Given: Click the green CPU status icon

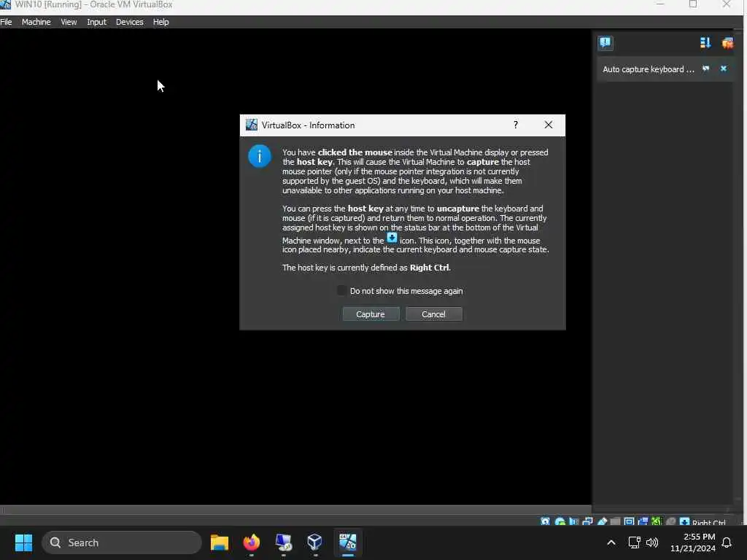Looking at the screenshot, I should coord(657,521).
